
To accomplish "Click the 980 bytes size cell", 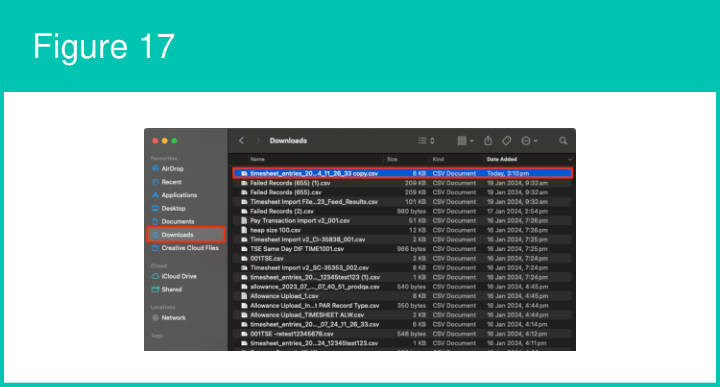I will click(411, 212).
